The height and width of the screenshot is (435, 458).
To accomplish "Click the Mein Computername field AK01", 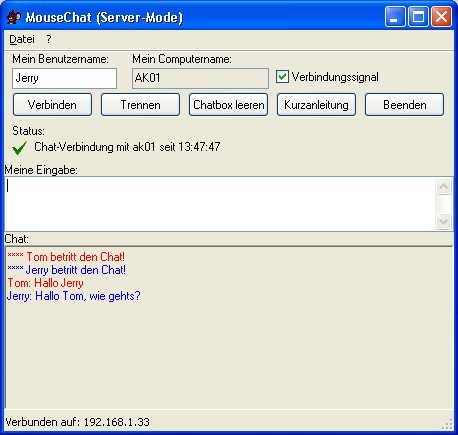I will tap(200, 78).
